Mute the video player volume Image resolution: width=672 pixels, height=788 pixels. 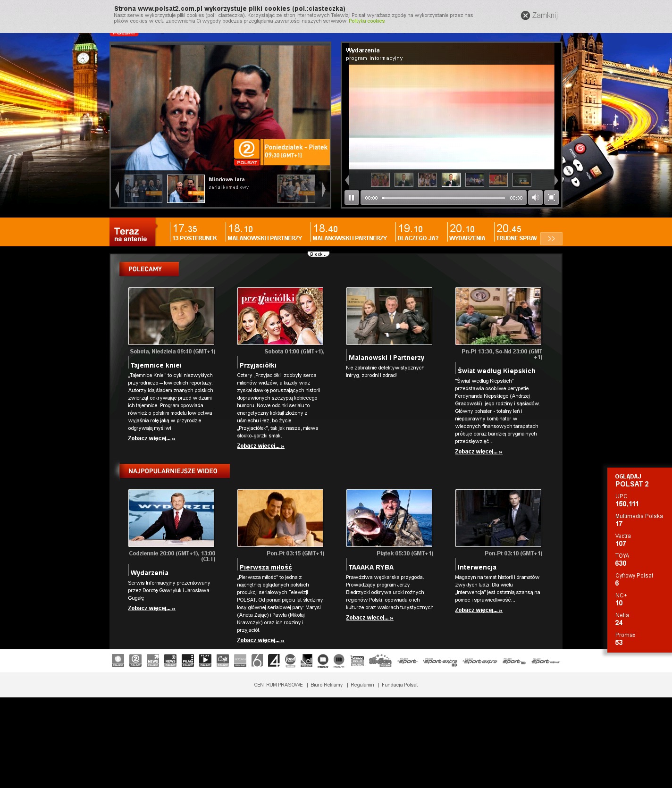tap(535, 198)
